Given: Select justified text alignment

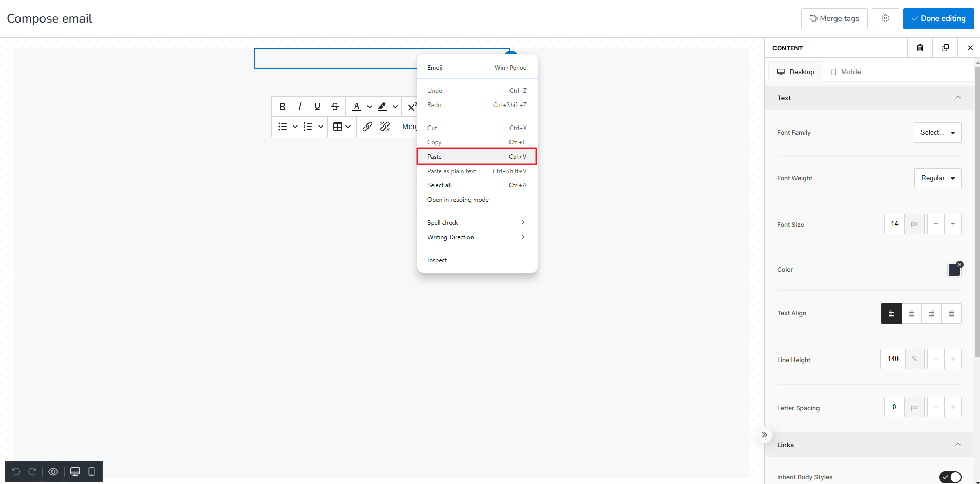Looking at the screenshot, I should [952, 313].
